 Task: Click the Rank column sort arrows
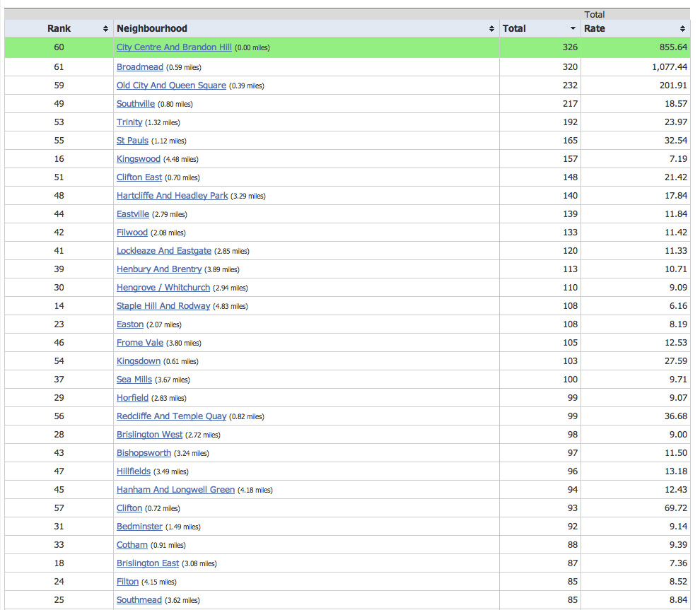(105, 29)
